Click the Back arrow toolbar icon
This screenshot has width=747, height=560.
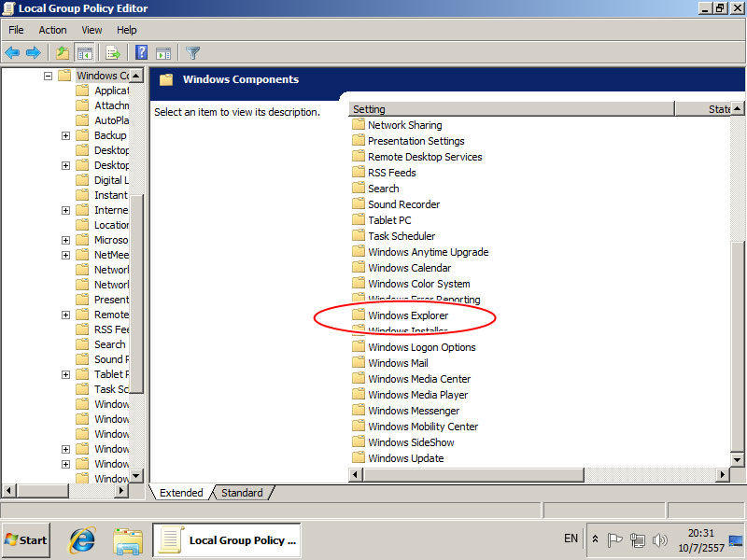[12, 53]
